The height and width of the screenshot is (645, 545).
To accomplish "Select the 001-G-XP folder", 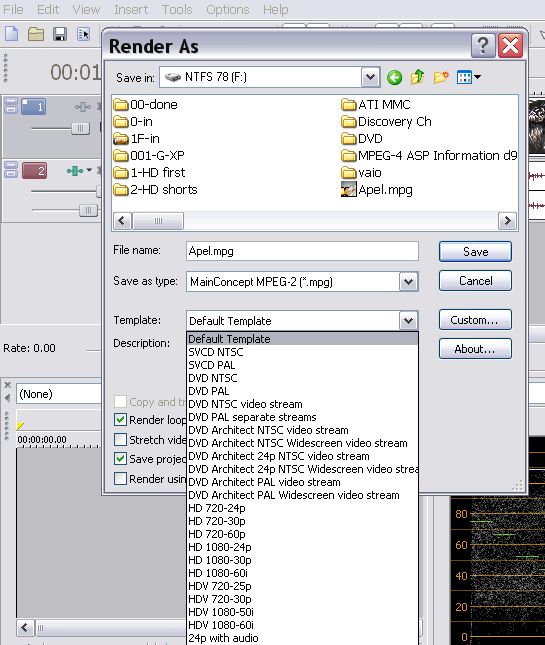I will point(149,155).
